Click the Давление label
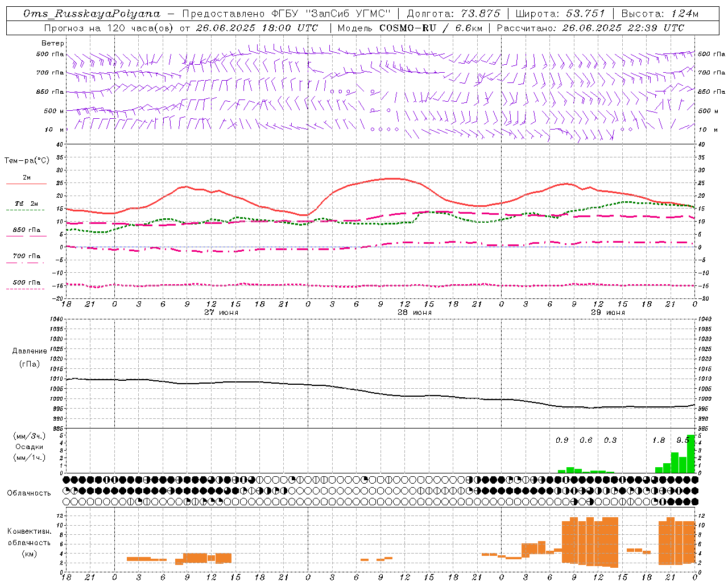This screenshot has width=728, height=582. (x=30, y=351)
